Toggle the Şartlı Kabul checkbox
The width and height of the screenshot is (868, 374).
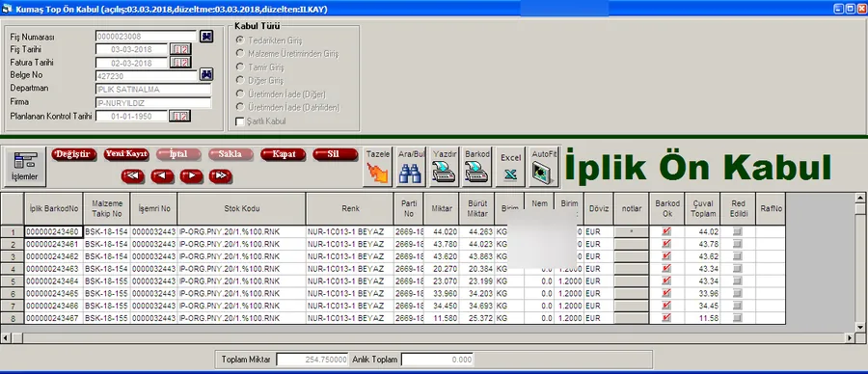(x=240, y=121)
